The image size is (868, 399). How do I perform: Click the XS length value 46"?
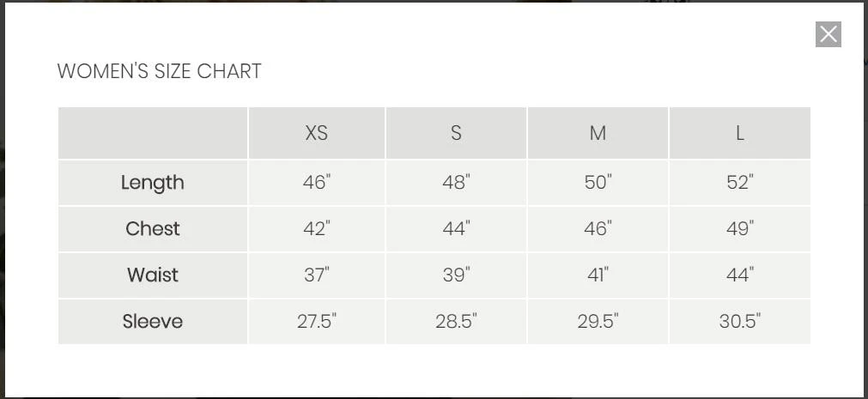pyautogui.click(x=317, y=183)
